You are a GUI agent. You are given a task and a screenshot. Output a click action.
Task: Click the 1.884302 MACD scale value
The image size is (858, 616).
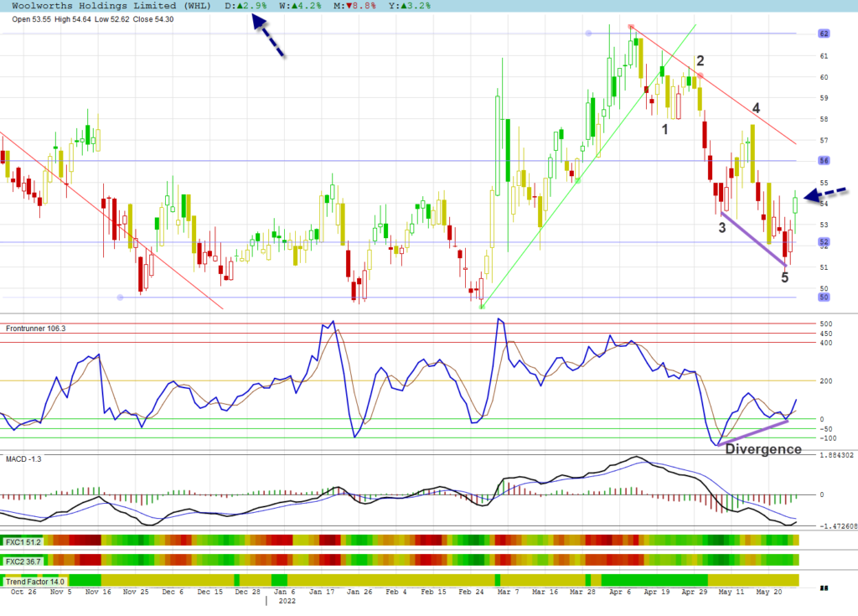[837, 455]
